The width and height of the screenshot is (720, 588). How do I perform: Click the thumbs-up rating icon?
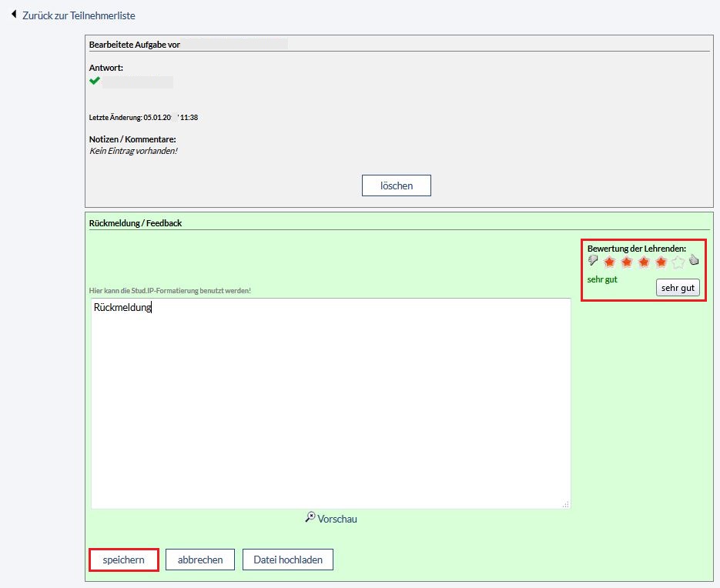tap(693, 261)
